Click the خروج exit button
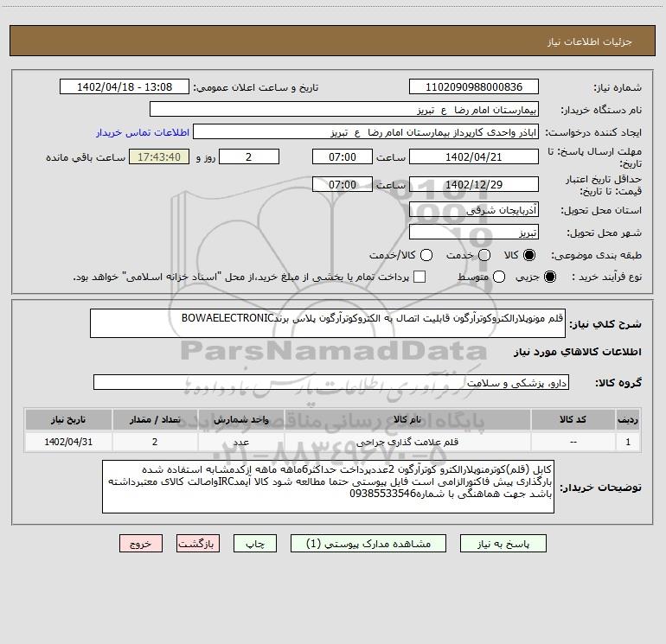 click(141, 544)
